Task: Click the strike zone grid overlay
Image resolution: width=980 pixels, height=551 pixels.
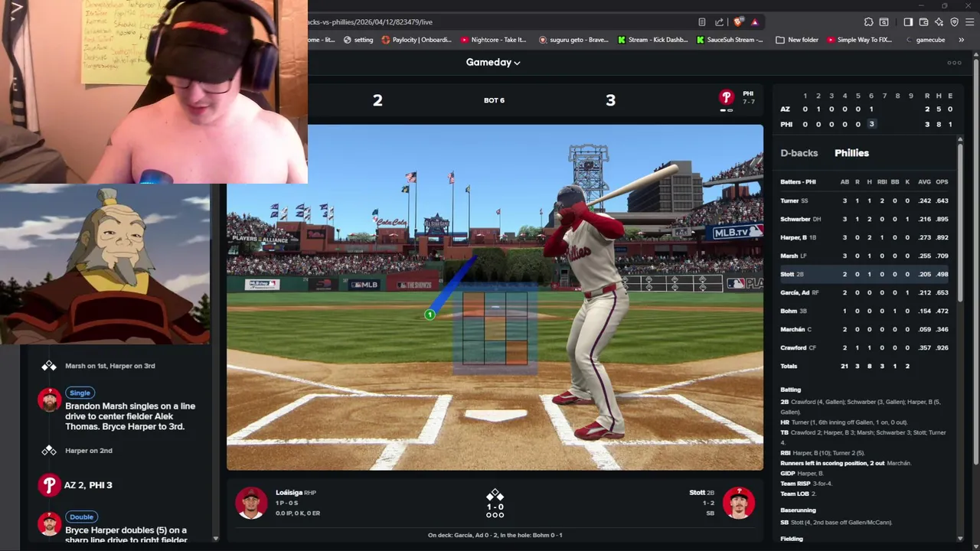Action: 495,328
